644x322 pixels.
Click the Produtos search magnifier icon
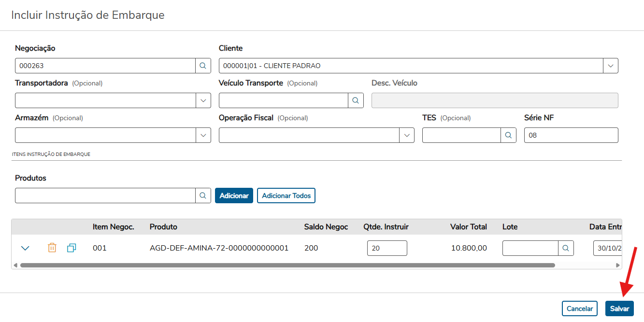point(203,196)
